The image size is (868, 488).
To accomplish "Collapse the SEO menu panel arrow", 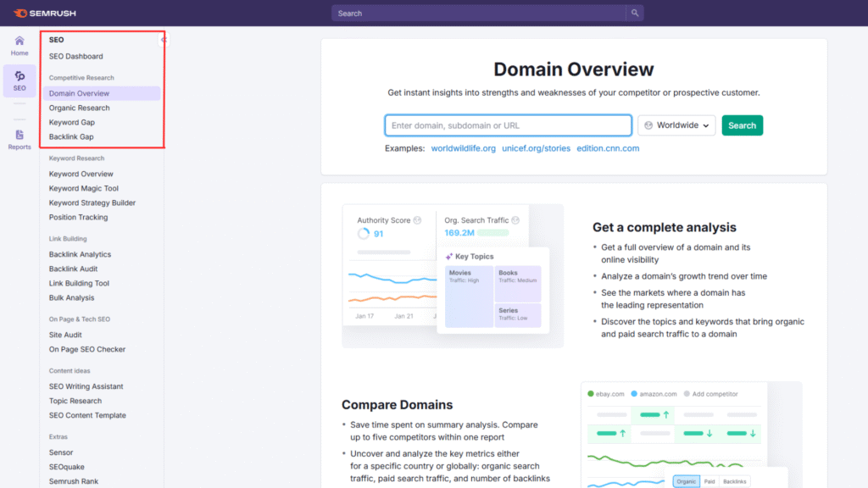I will 164,40.
